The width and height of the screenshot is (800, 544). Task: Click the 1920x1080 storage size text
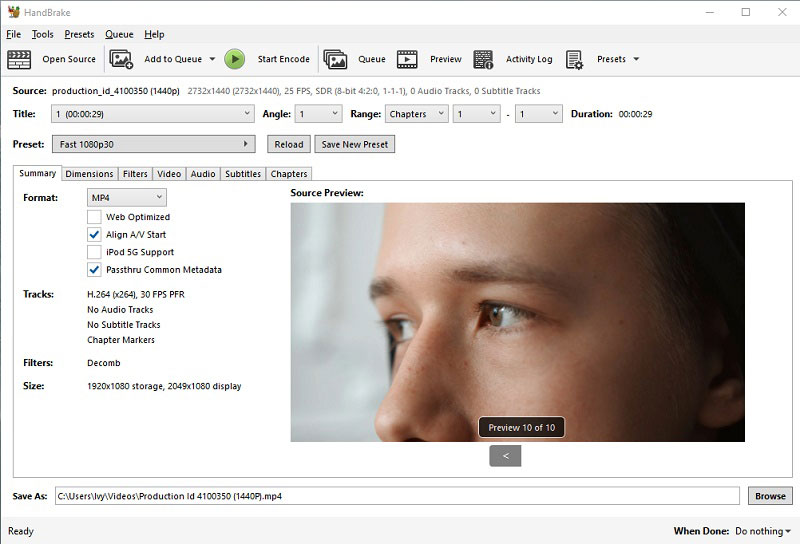tap(164, 386)
